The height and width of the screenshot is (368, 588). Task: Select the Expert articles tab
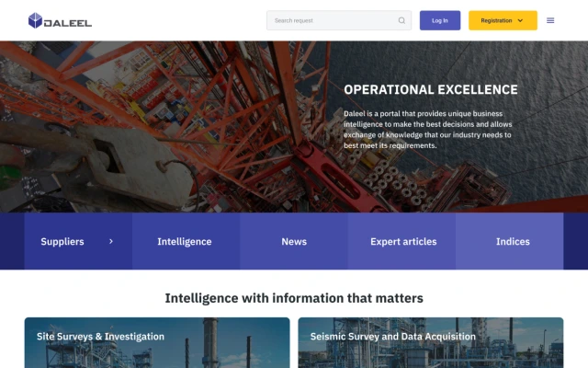pyautogui.click(x=401, y=241)
